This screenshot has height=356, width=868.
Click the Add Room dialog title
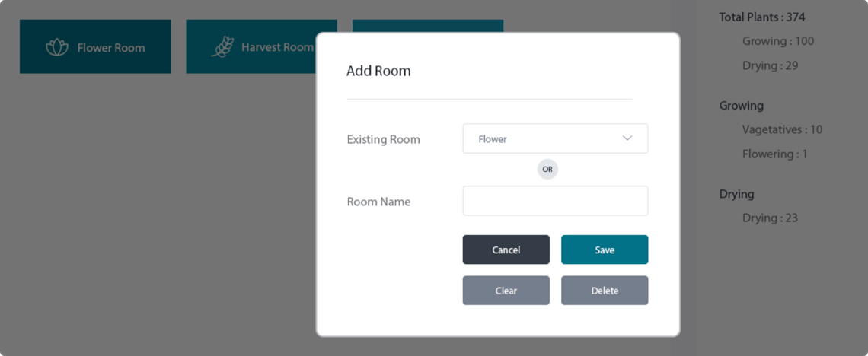378,71
